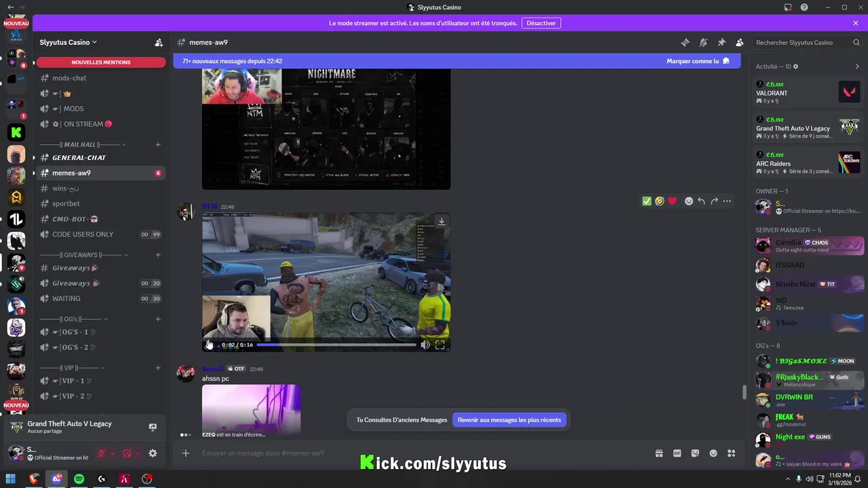Open Activité settings gear

point(795,66)
